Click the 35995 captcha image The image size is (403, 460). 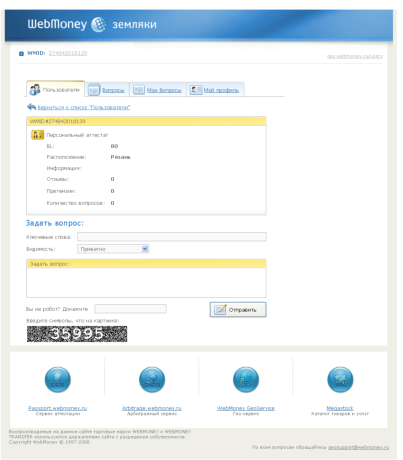(77, 334)
